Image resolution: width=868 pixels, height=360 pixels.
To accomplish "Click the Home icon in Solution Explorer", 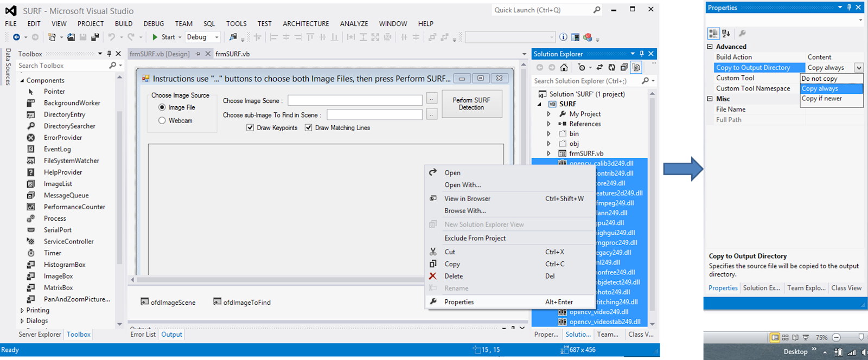I will (564, 67).
